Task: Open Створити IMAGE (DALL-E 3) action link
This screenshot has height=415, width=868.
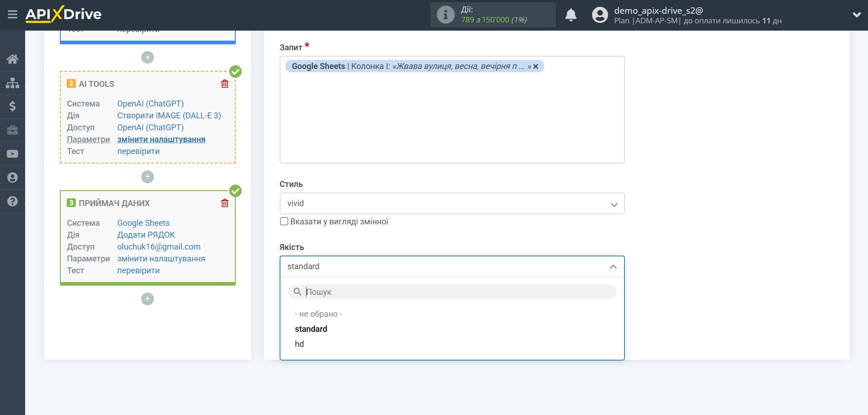Action: click(x=169, y=116)
